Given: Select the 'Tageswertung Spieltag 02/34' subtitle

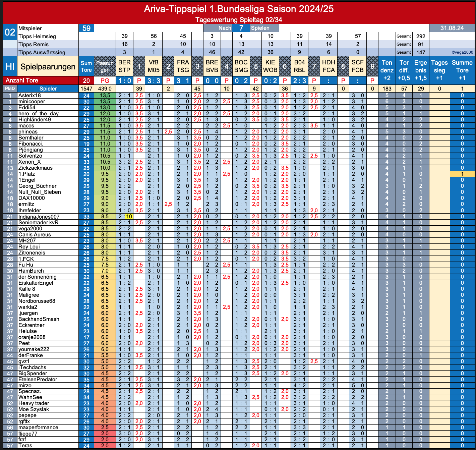Looking at the screenshot, I should coord(239,20).
